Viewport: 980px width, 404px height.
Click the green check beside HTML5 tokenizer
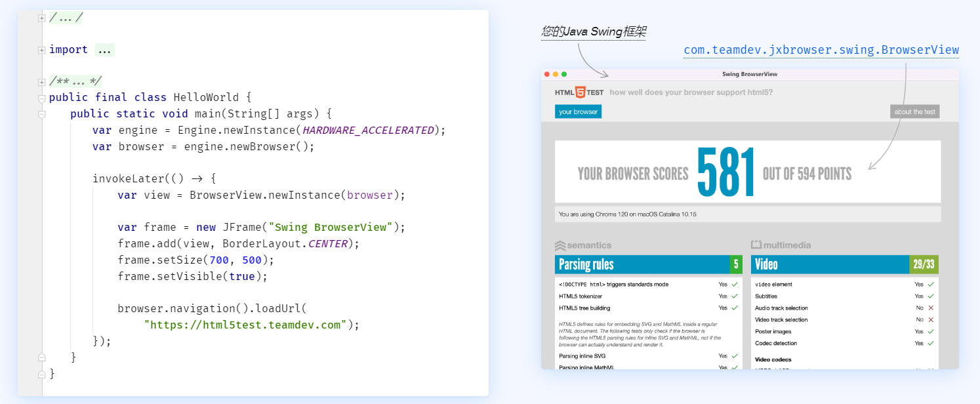click(735, 296)
